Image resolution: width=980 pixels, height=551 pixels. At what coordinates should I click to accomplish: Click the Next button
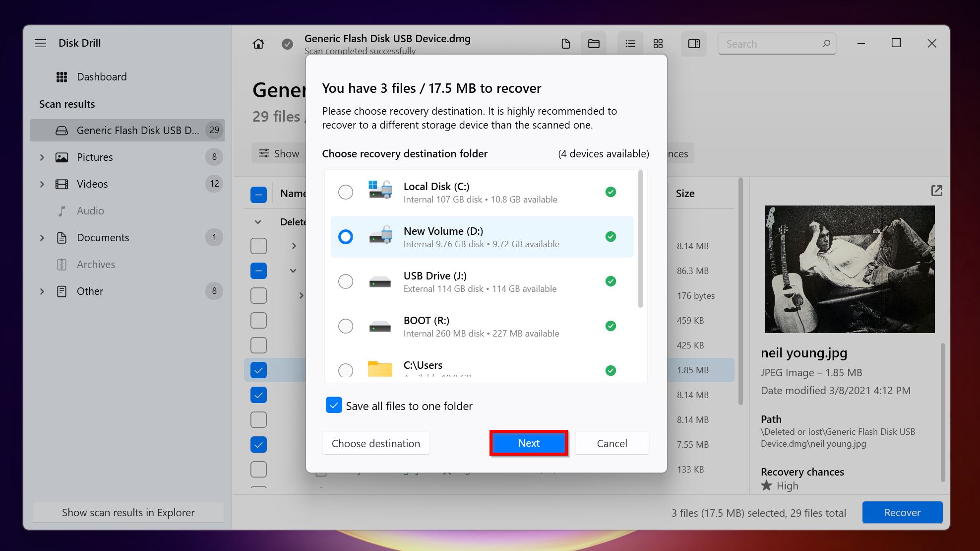pyautogui.click(x=529, y=443)
